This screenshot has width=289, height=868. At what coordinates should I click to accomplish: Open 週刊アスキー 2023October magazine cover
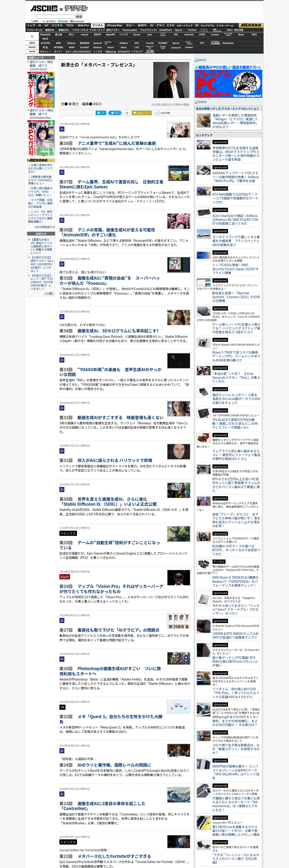pyautogui.click(x=41, y=90)
